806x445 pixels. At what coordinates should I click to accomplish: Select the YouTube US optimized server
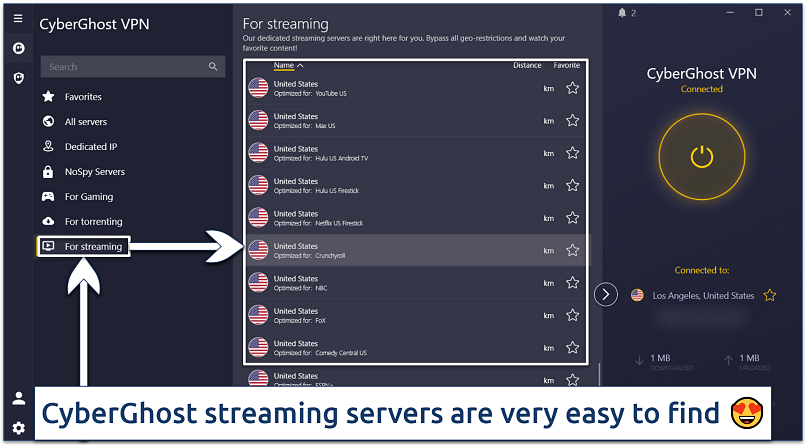click(415, 88)
